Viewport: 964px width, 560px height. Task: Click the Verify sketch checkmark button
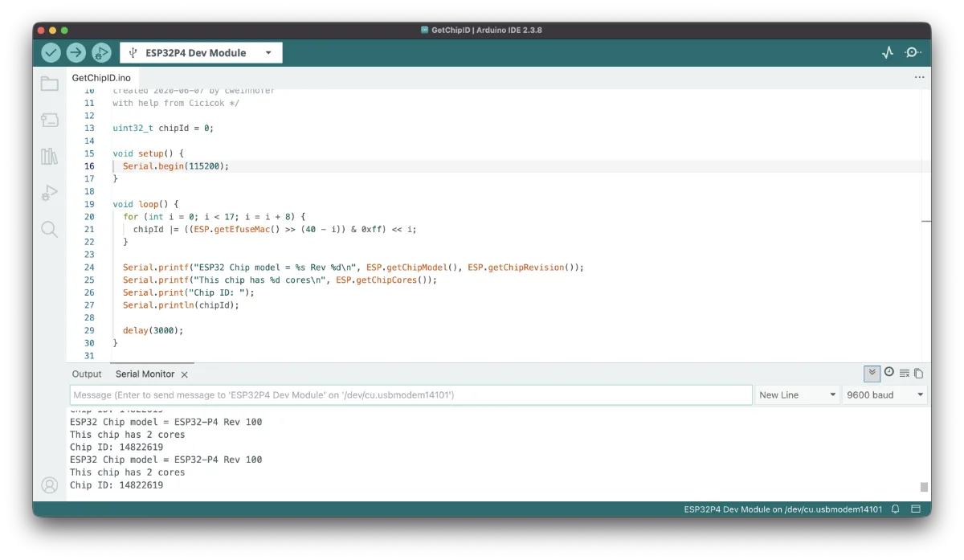pos(51,53)
